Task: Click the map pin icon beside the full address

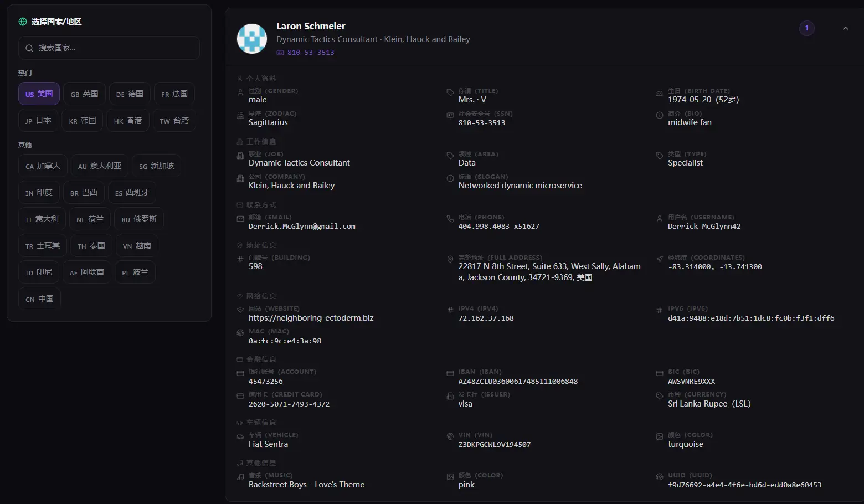Action: (450, 259)
